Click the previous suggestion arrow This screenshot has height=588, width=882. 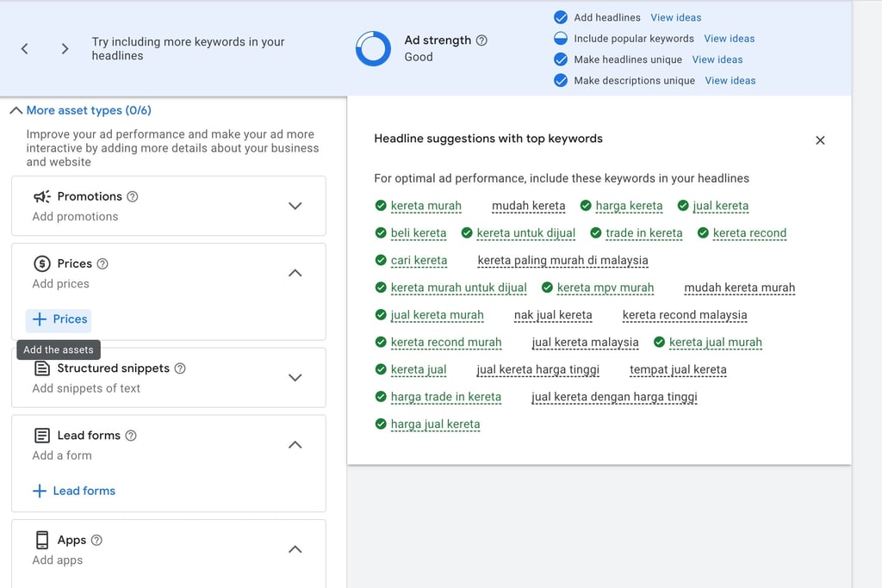pos(25,49)
